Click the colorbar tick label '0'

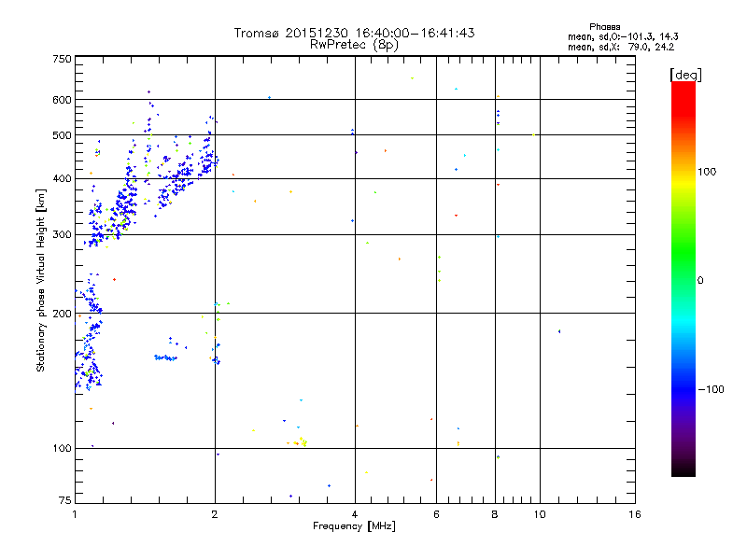click(700, 281)
